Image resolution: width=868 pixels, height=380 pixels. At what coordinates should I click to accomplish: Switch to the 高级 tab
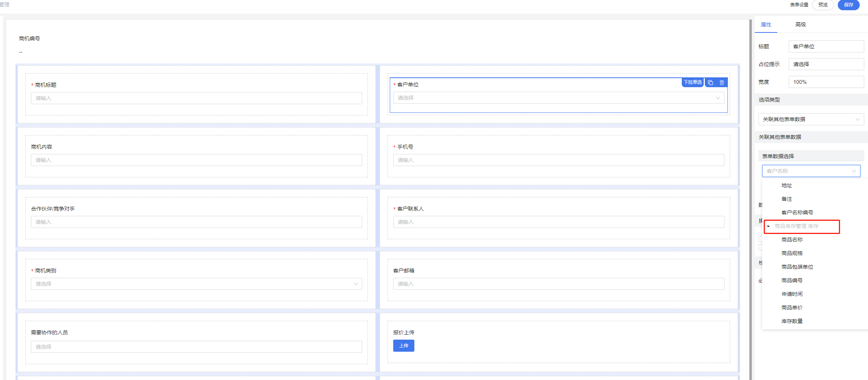[800, 25]
